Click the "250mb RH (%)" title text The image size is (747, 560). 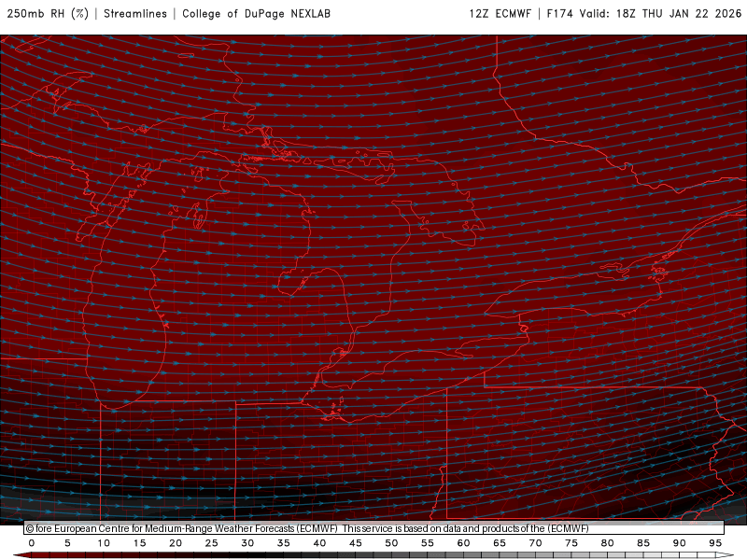(48, 14)
